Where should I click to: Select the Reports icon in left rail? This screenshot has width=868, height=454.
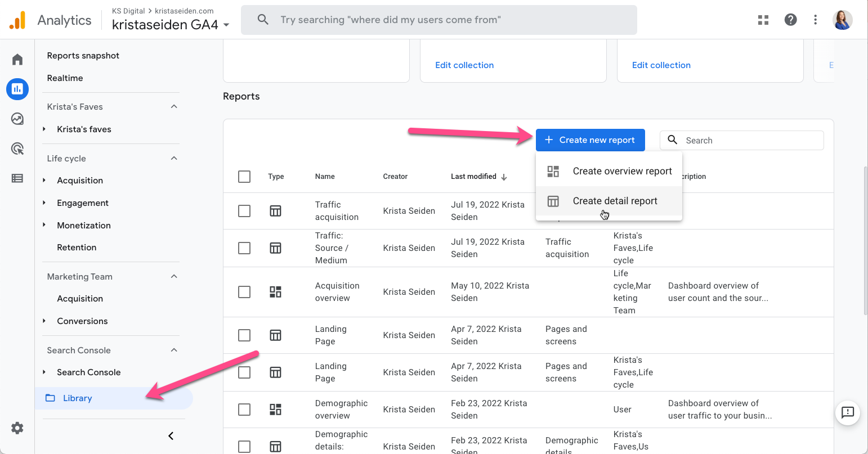(17, 89)
